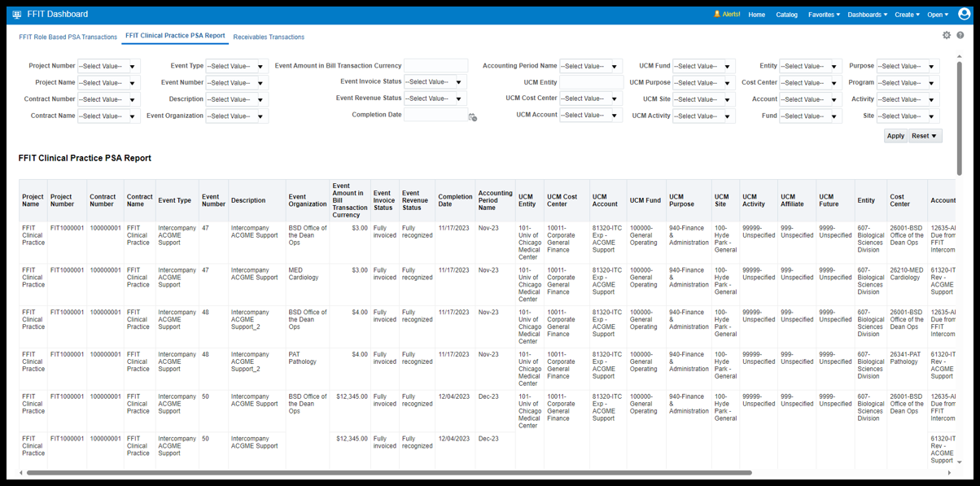Click the UCM Fund column header

pyautogui.click(x=646, y=200)
